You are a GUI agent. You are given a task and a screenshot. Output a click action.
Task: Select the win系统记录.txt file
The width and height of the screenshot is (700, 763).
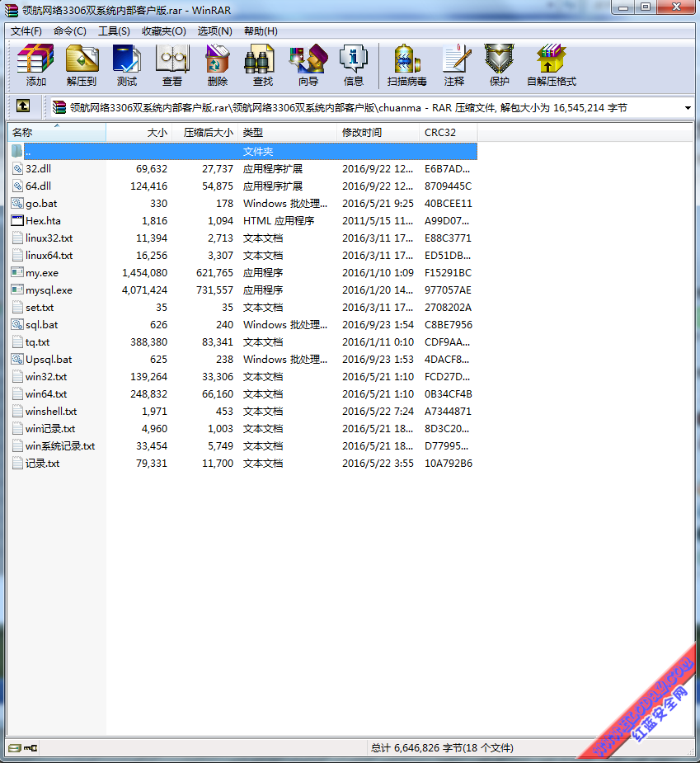click(60, 446)
